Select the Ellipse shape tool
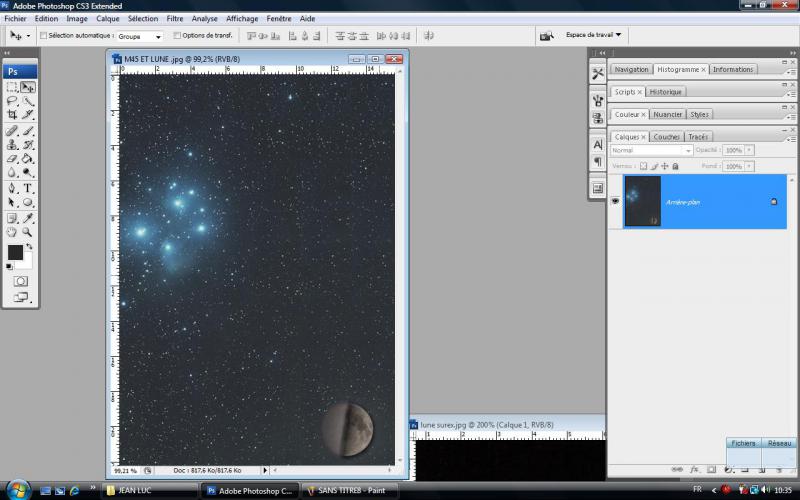The height and width of the screenshot is (500, 800). tap(28, 202)
